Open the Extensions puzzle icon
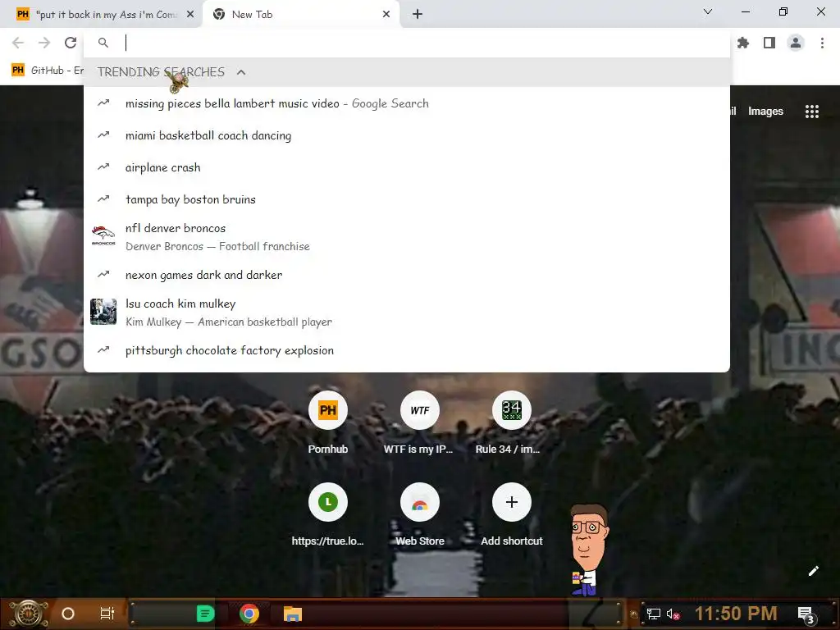This screenshot has width=840, height=630. [x=743, y=43]
